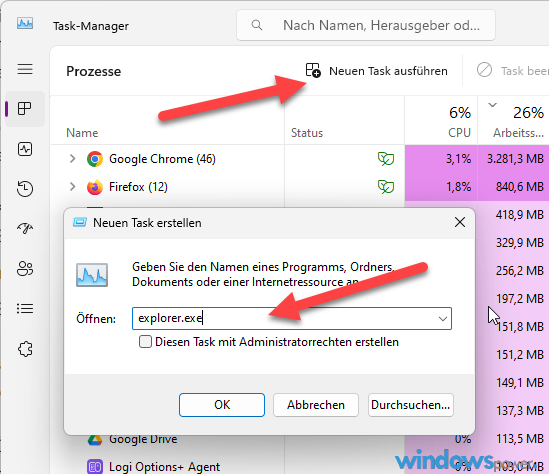Click the Logi Options+ Agent row name
This screenshot has width=549, height=474.
[x=165, y=467]
